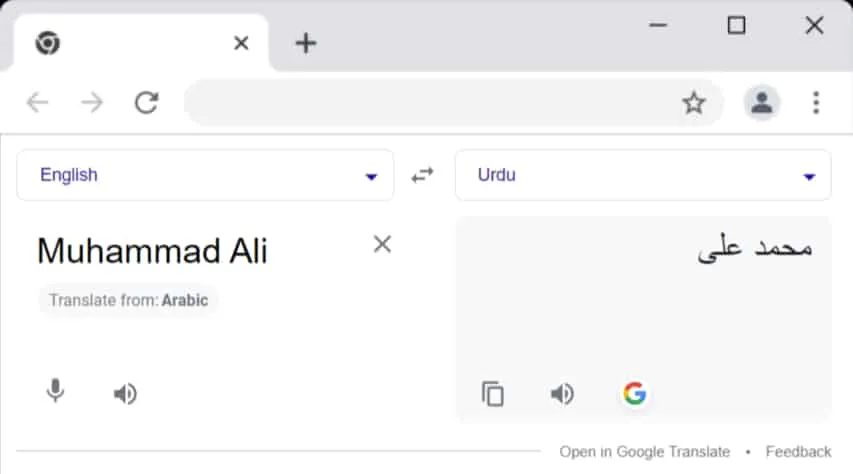This screenshot has height=474, width=853.
Task: Listen to the source text Muhammad Ali
Action: point(125,393)
